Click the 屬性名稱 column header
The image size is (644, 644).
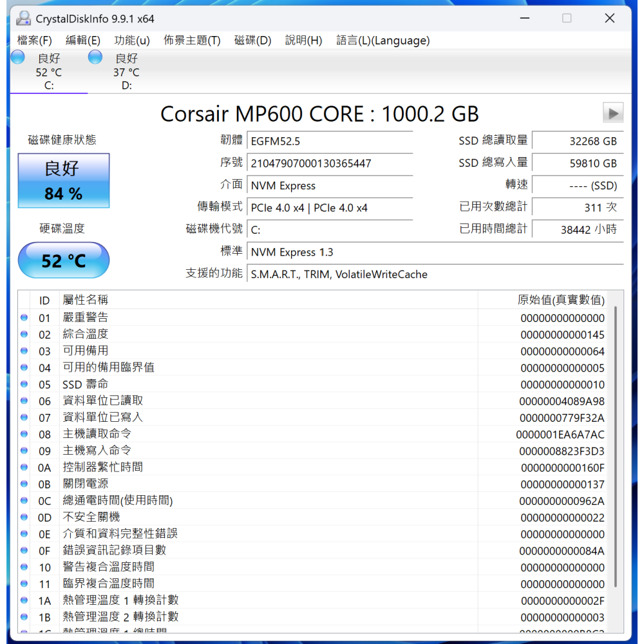click(x=269, y=300)
